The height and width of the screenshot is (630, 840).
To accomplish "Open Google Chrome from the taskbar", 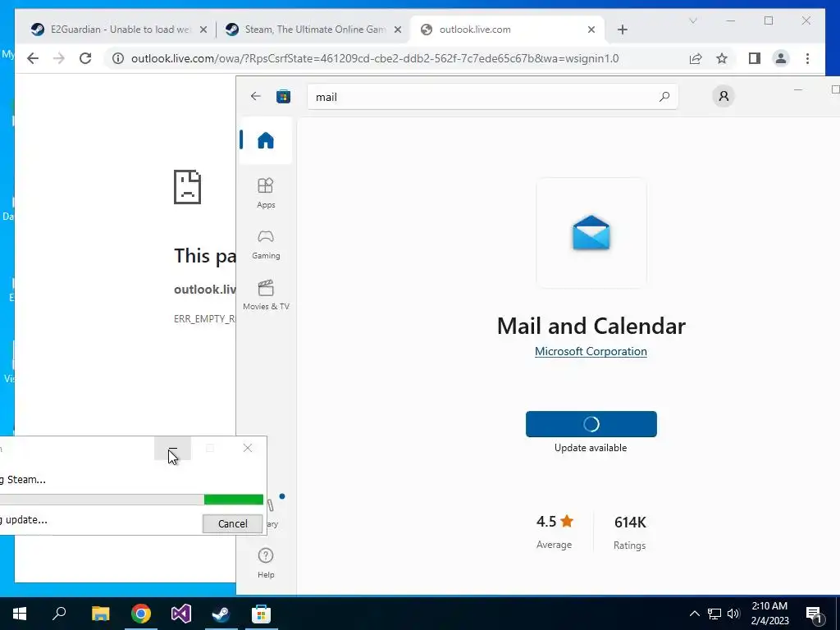I will [141, 614].
